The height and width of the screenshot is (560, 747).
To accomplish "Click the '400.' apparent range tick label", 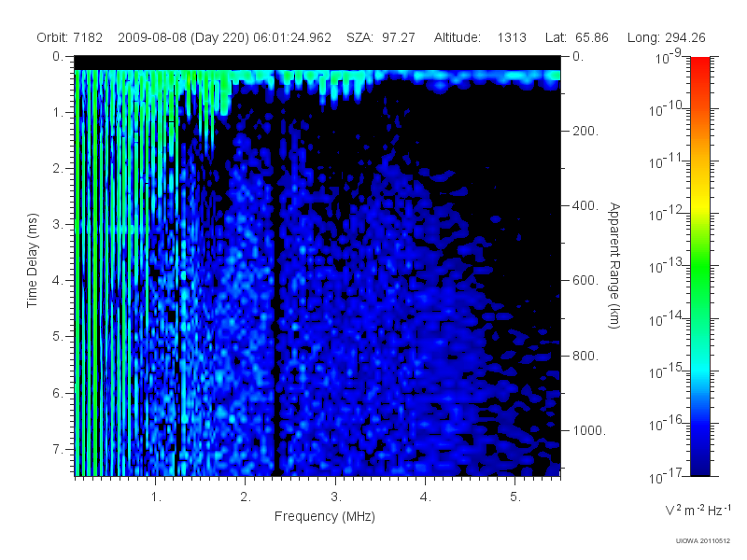I will tap(585, 205).
